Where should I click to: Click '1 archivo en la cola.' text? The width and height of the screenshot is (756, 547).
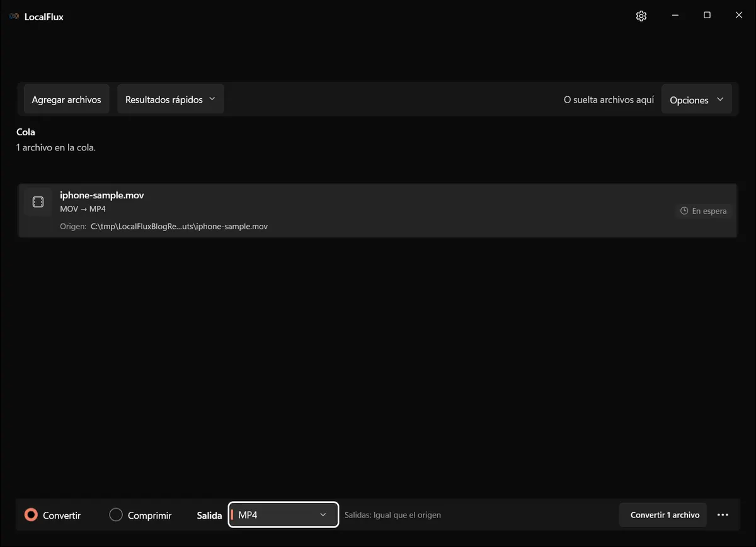click(x=56, y=148)
